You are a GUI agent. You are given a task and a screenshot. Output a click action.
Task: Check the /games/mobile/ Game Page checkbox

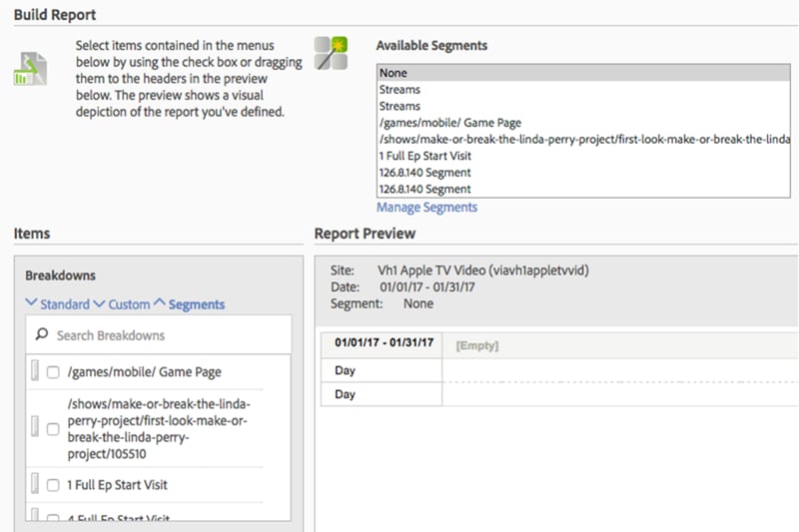coord(53,372)
